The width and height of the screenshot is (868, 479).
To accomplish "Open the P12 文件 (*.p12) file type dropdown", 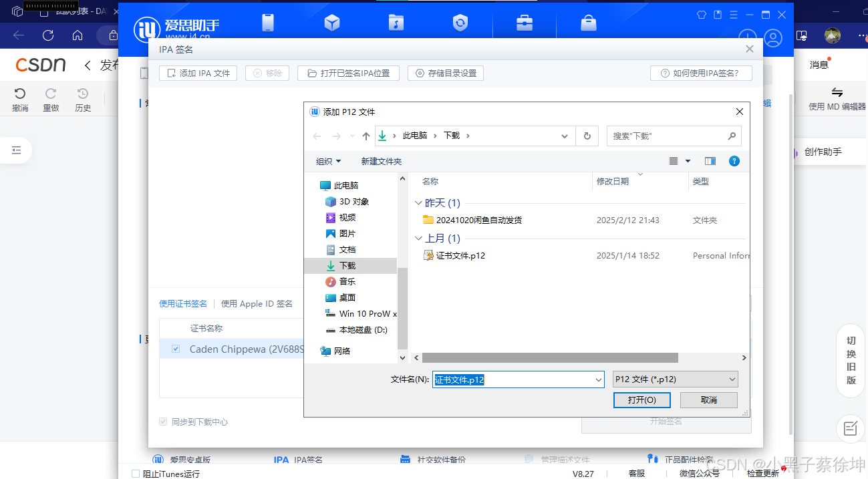I will (x=676, y=379).
